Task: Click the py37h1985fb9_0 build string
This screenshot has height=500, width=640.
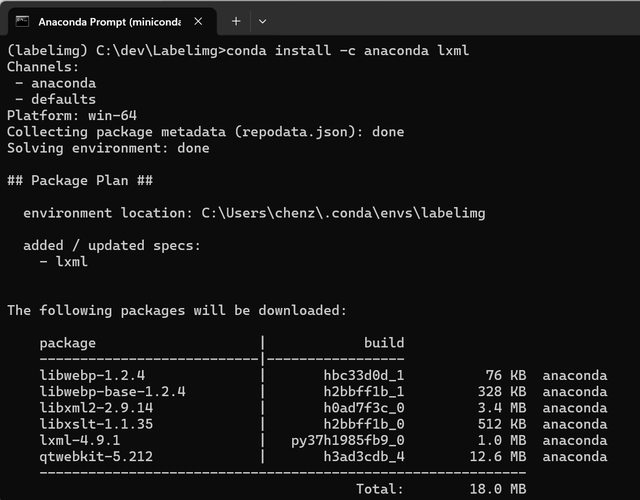Action: point(348,441)
